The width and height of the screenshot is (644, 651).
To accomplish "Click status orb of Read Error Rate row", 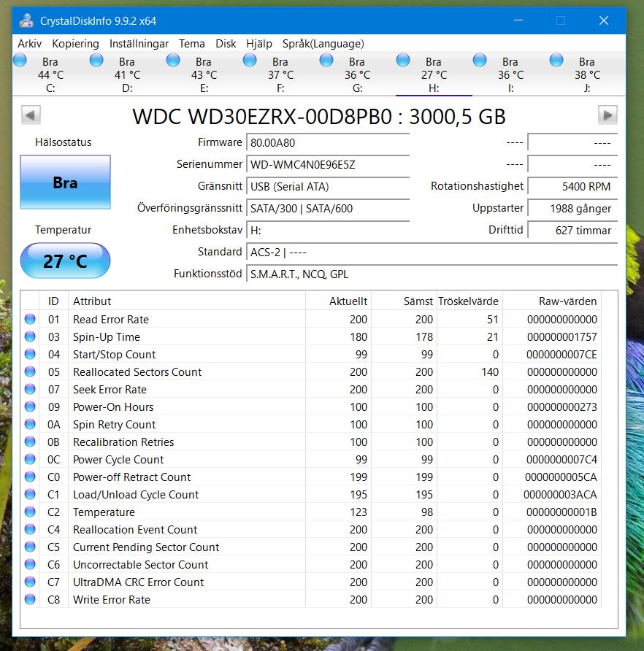I will 30,319.
